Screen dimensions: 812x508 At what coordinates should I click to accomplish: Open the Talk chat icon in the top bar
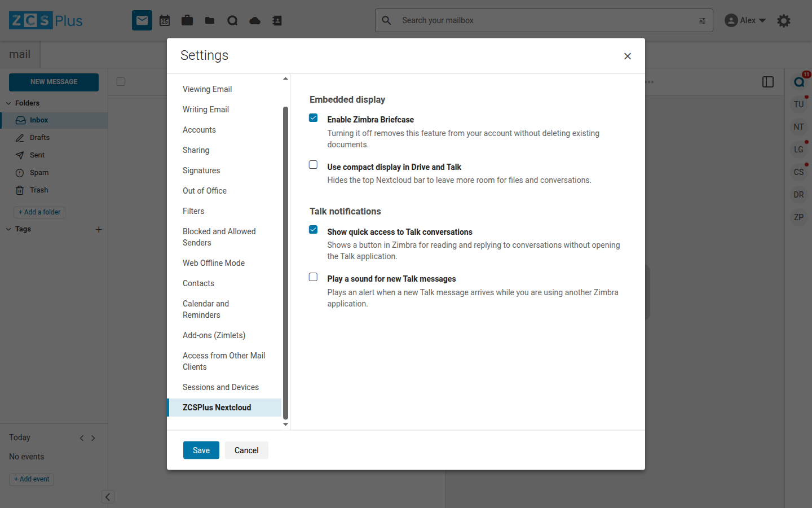[x=232, y=20]
